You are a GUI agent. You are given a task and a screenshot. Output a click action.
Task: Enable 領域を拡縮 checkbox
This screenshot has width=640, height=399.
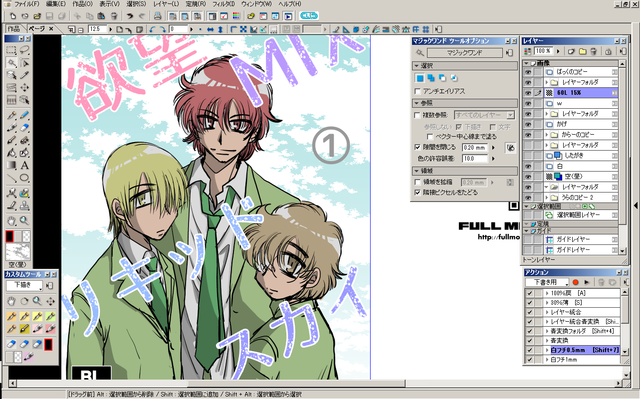point(417,182)
